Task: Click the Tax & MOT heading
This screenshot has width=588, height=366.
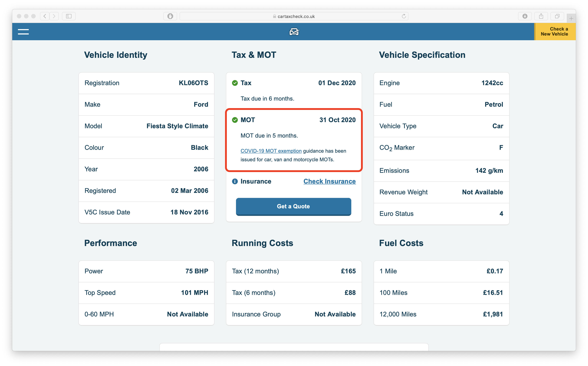Action: [254, 55]
